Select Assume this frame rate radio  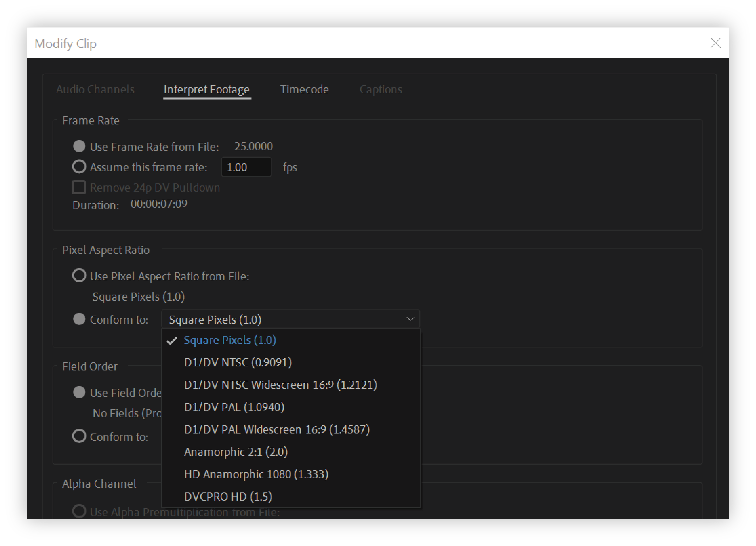79,167
